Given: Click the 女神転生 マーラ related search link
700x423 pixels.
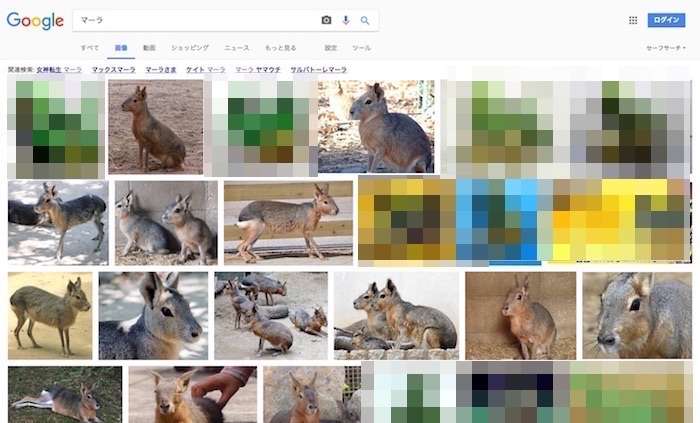Looking at the screenshot, I should click(59, 70).
